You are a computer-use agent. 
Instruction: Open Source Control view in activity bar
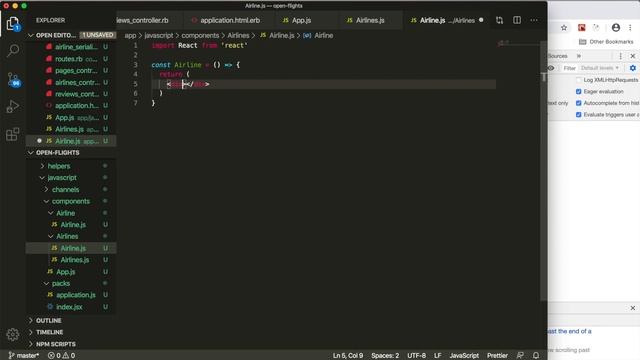pyautogui.click(x=13, y=79)
